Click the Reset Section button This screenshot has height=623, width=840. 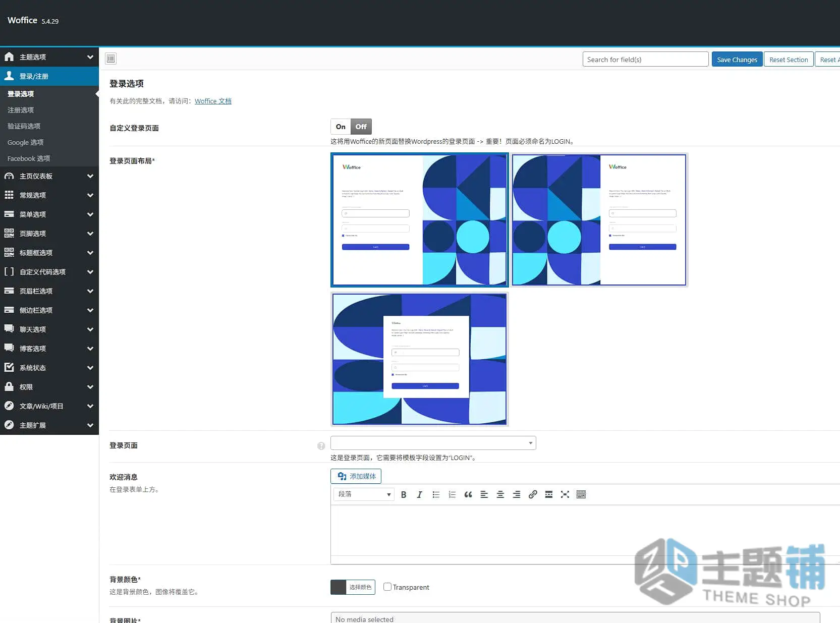tap(789, 60)
